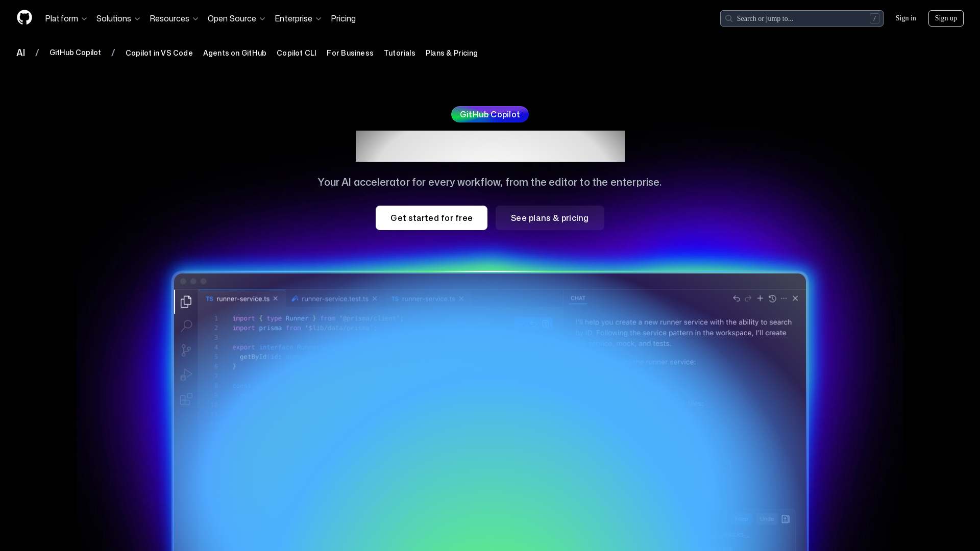Viewport: 980px width, 551px height.
Task: Expand the Enterprise menu chevron
Action: coord(318,19)
